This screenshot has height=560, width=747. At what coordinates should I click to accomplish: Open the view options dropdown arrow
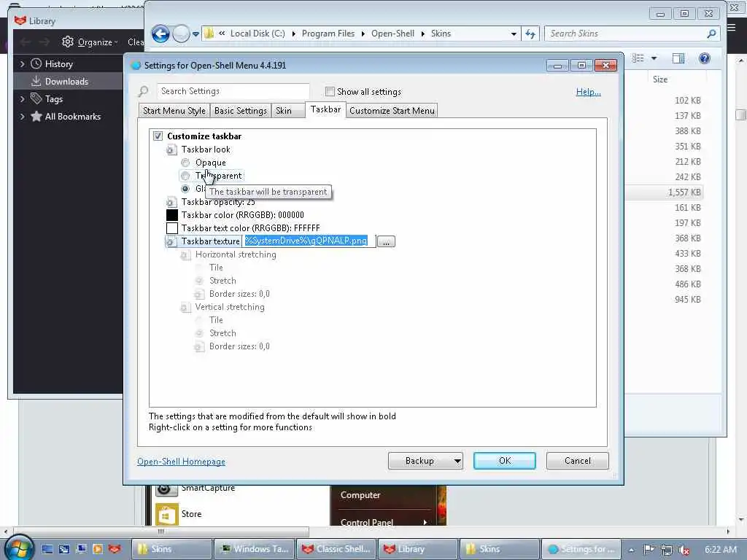[654, 58]
